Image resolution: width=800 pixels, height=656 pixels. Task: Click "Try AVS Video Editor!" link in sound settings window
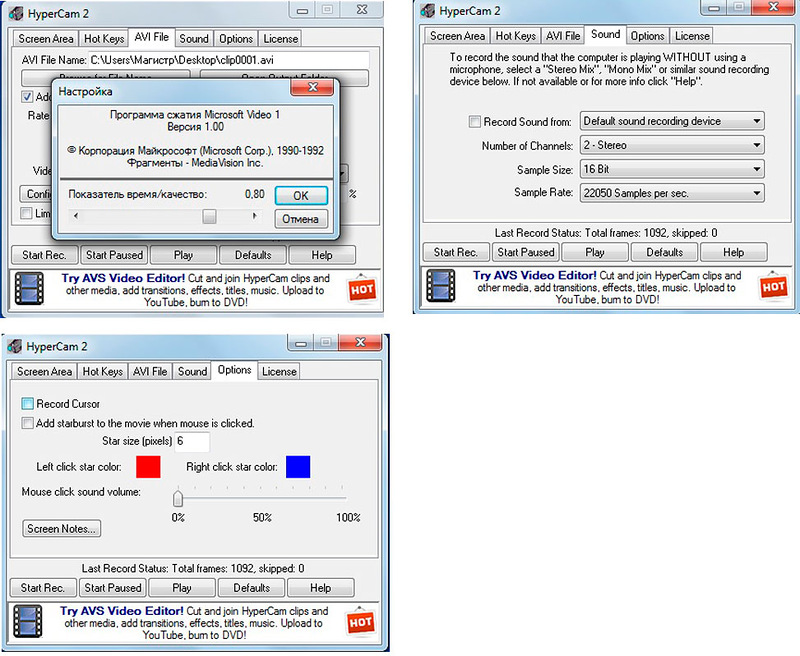click(x=535, y=275)
